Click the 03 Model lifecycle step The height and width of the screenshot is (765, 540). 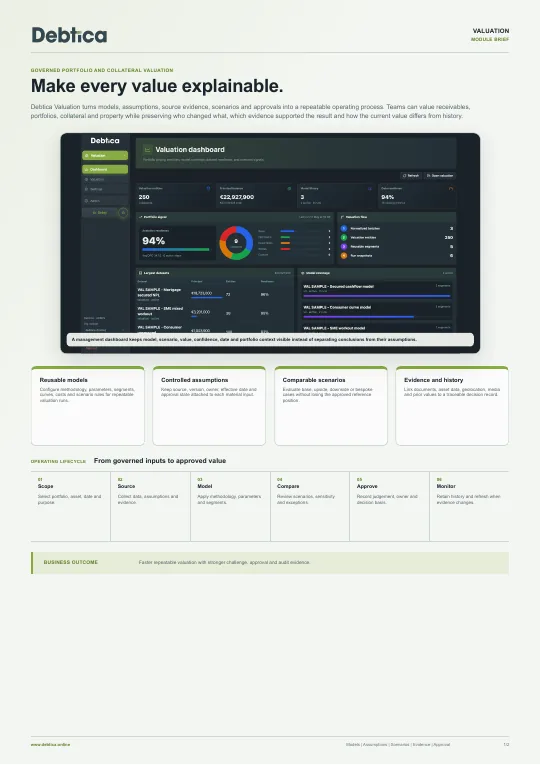tap(231, 506)
